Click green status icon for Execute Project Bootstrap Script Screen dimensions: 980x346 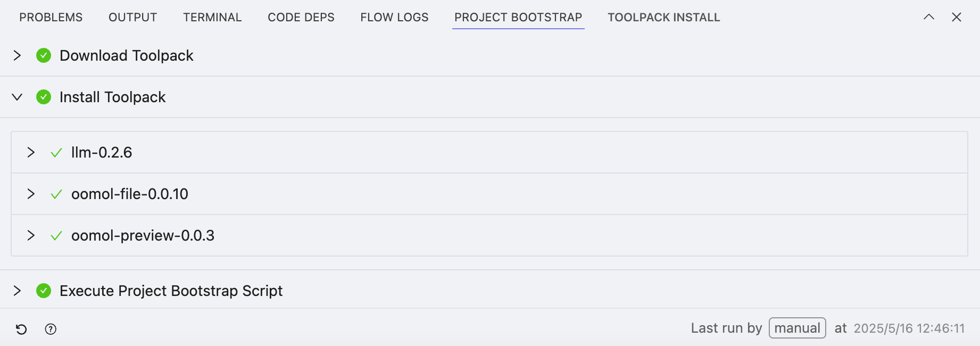tap(44, 291)
